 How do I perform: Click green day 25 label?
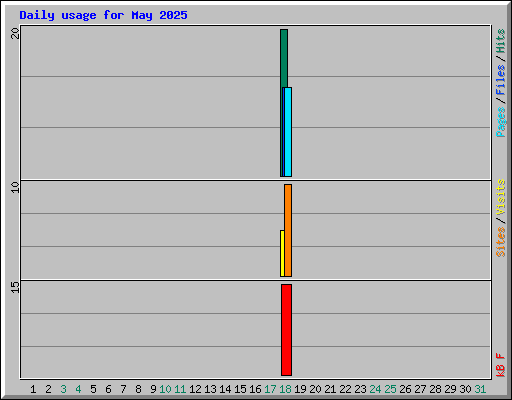pyautogui.click(x=390, y=389)
